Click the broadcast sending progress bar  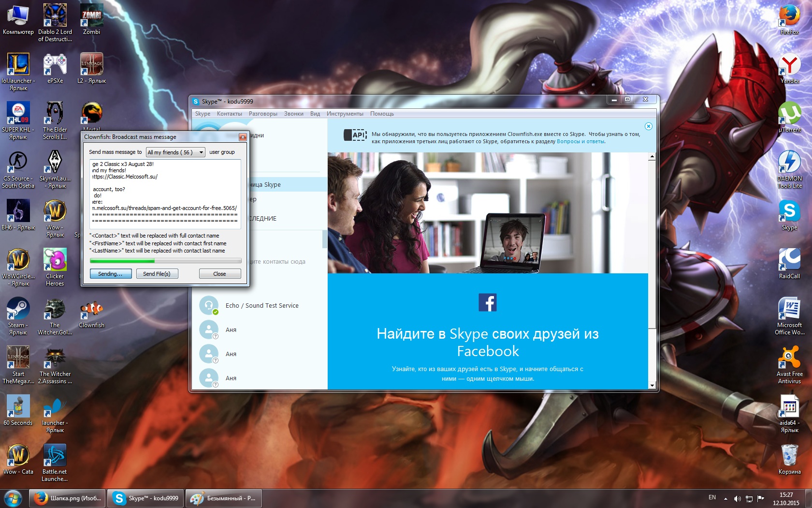pos(165,261)
